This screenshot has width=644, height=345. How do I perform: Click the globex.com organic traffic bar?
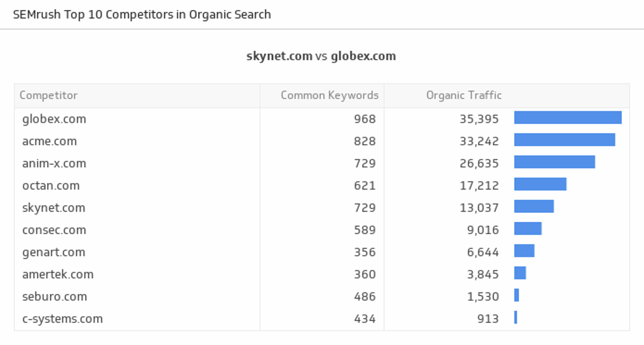(568, 118)
